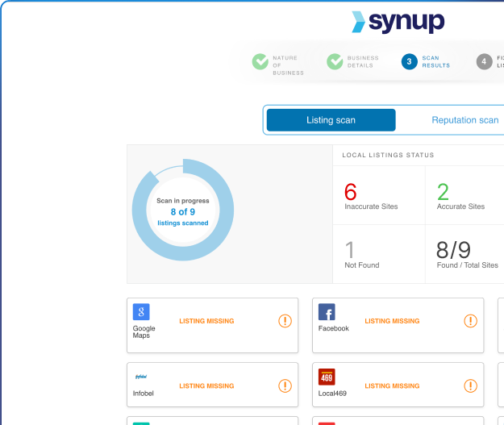Click the warning icon on Local469 card
504x425 pixels.
coord(470,385)
